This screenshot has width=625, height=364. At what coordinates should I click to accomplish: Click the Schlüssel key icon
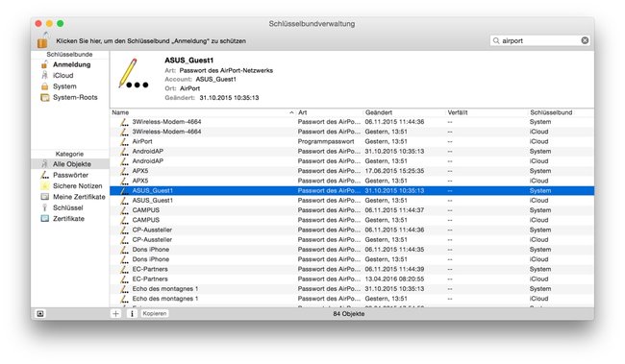tap(44, 207)
